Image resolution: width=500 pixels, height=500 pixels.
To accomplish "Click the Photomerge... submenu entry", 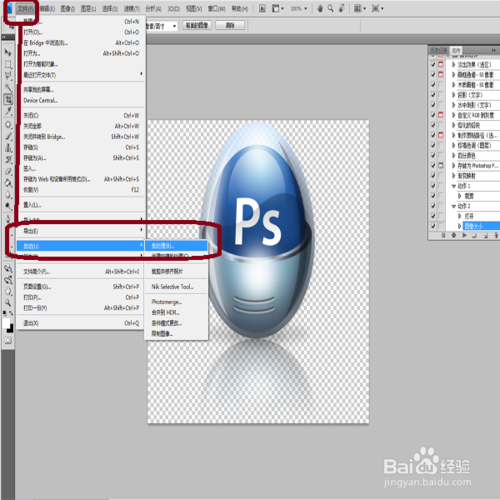I will click(167, 302).
